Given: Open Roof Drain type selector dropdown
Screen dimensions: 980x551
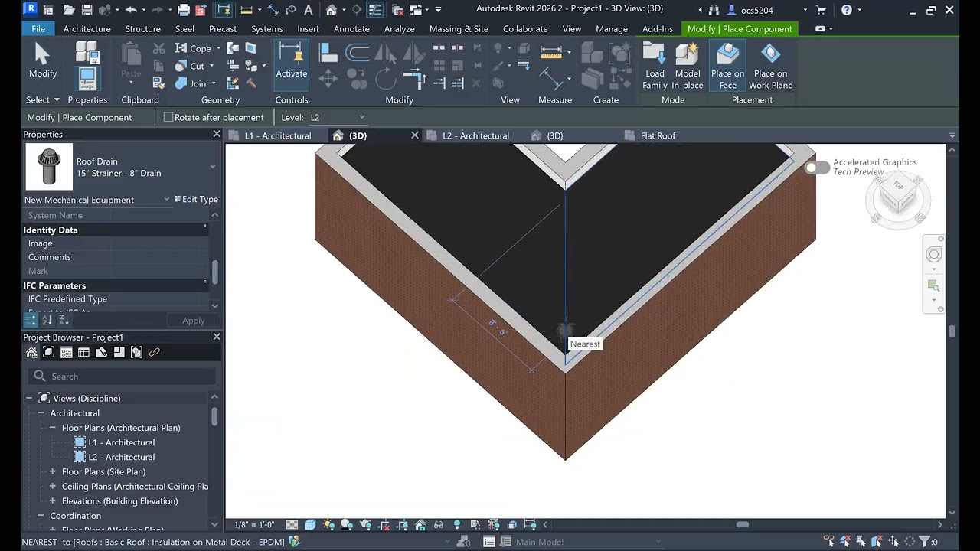Looking at the screenshot, I should coord(212,167).
